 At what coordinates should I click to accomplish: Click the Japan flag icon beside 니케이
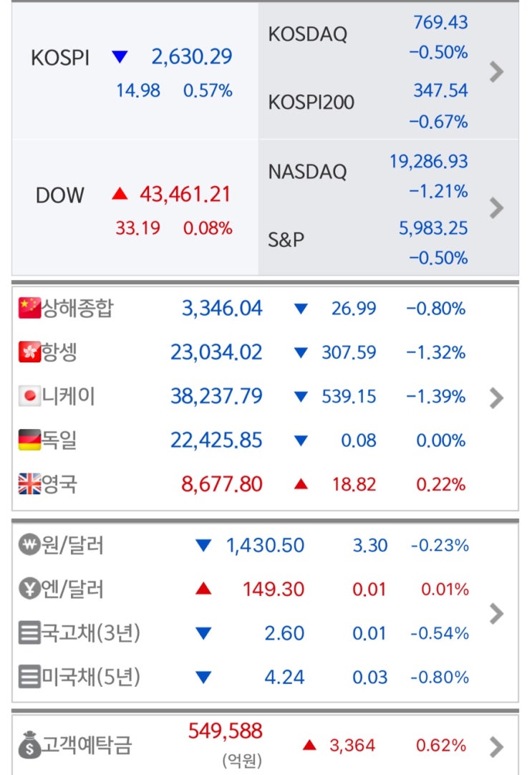(x=29, y=396)
